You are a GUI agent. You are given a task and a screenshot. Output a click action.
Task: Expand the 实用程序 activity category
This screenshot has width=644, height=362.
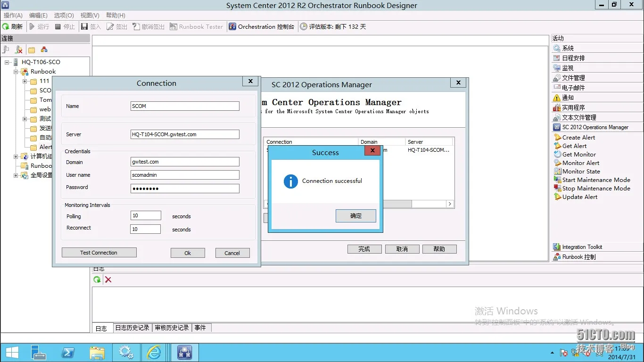coord(598,107)
